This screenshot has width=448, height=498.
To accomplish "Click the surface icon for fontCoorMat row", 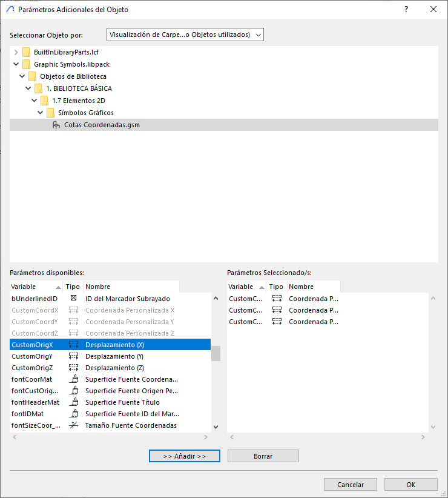I will 73,379.
